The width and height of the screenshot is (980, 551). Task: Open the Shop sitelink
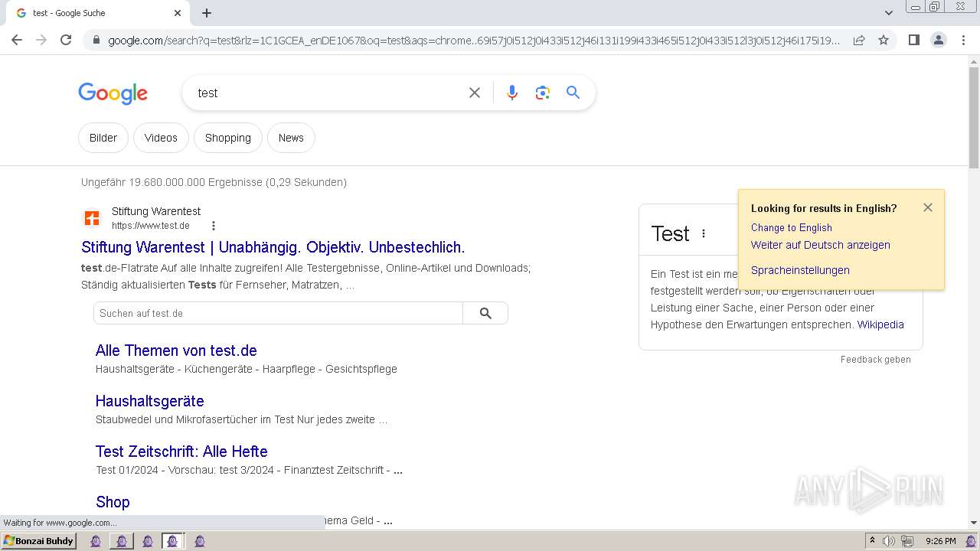tap(113, 502)
